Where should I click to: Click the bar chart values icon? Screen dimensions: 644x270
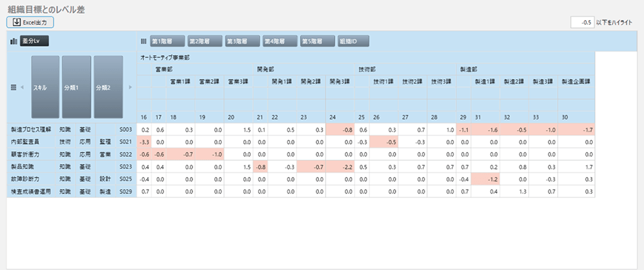[13, 41]
